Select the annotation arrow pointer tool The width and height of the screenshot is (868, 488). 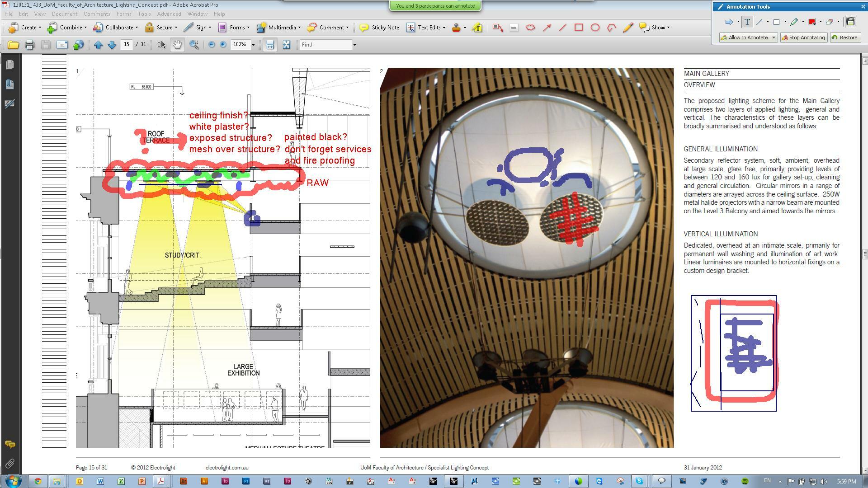click(729, 22)
